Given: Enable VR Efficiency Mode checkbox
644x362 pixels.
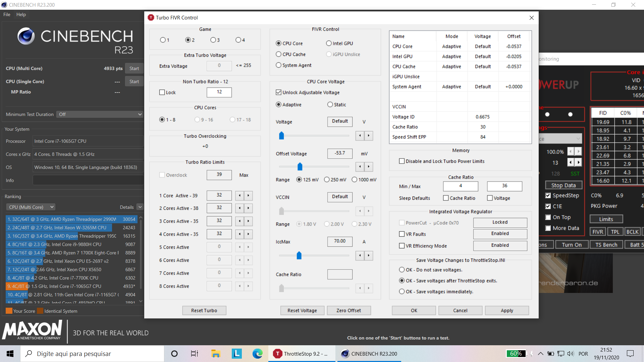Looking at the screenshot, I should pyautogui.click(x=423, y=246).
